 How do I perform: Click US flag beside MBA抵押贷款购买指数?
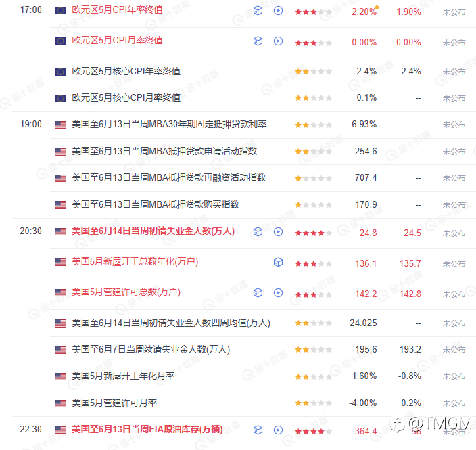pyautogui.click(x=60, y=205)
